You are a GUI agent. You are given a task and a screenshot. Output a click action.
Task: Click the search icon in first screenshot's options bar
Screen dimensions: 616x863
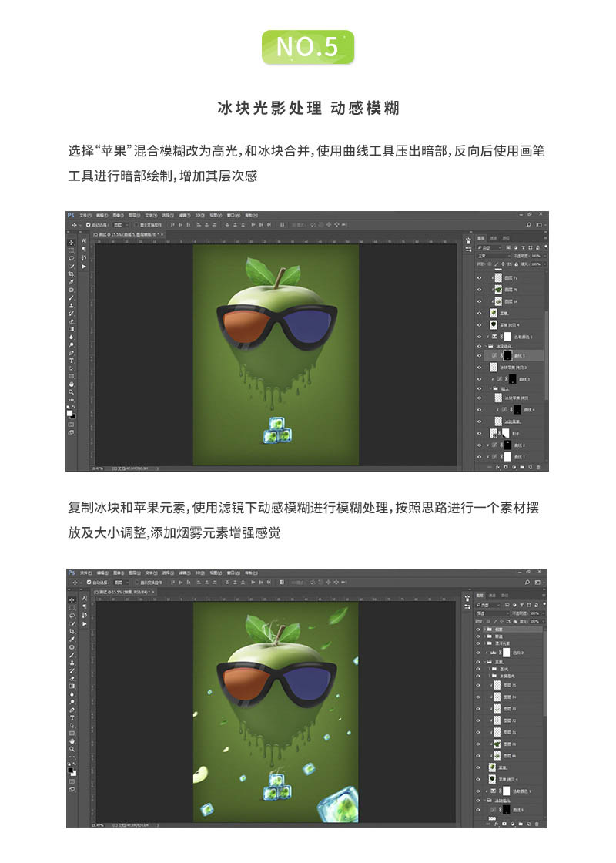tap(528, 224)
